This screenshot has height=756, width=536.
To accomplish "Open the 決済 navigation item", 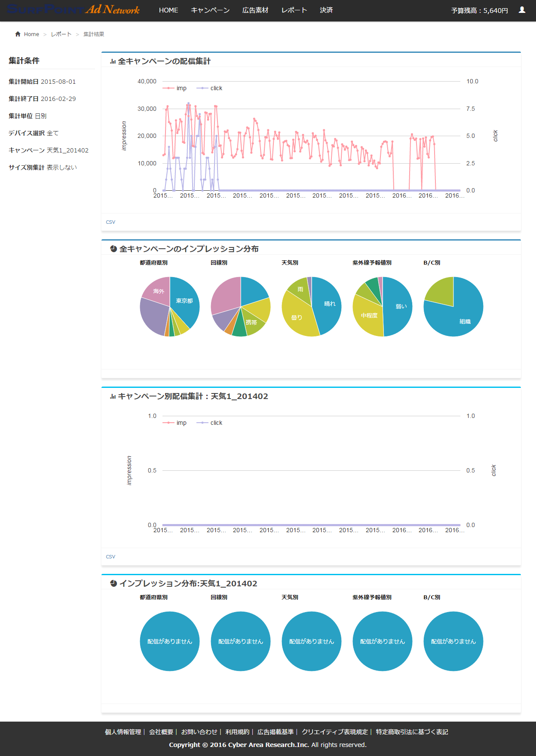I will click(326, 10).
